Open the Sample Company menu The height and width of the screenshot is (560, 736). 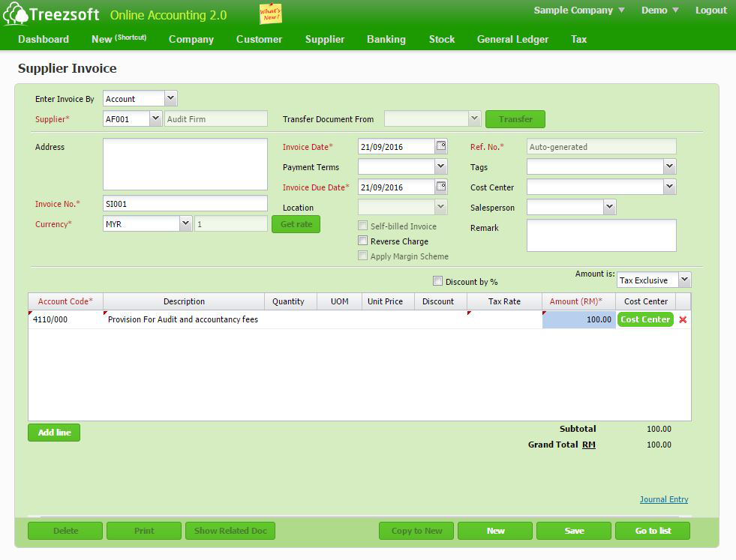coord(578,10)
